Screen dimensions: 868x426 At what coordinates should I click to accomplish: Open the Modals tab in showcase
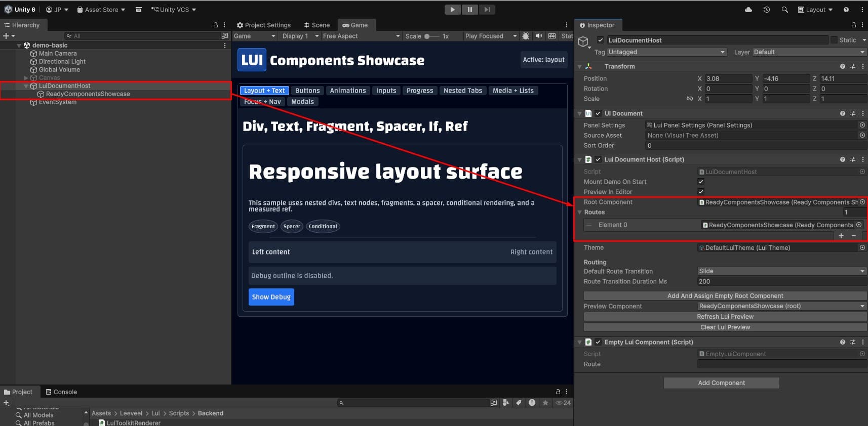302,102
